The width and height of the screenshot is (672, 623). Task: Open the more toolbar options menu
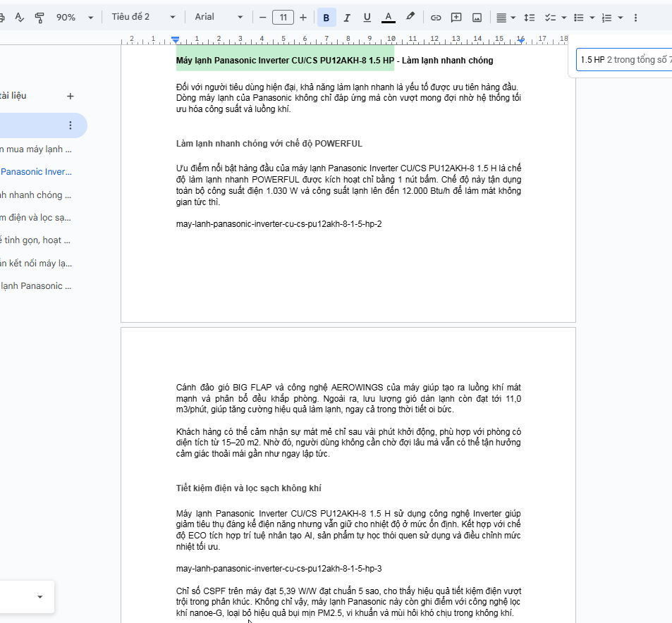pyautogui.click(x=635, y=18)
